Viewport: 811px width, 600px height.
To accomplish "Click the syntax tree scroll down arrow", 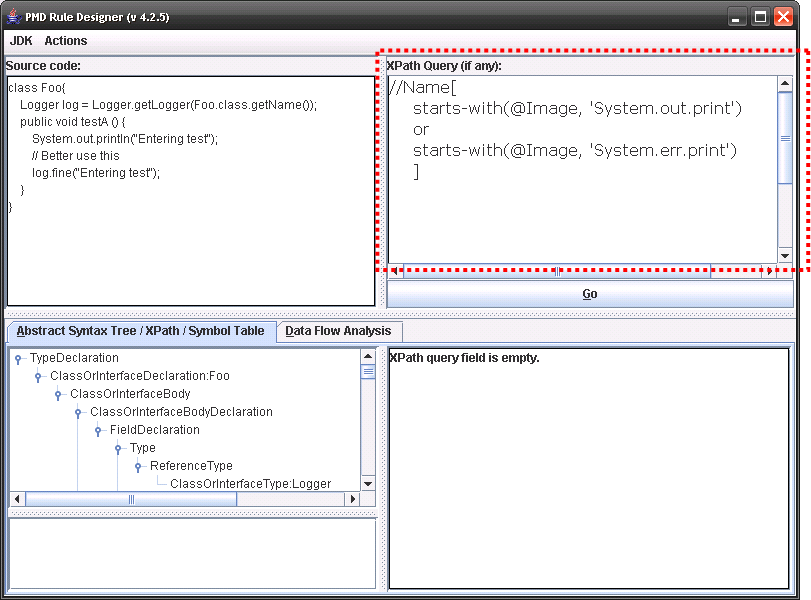I will [368, 483].
